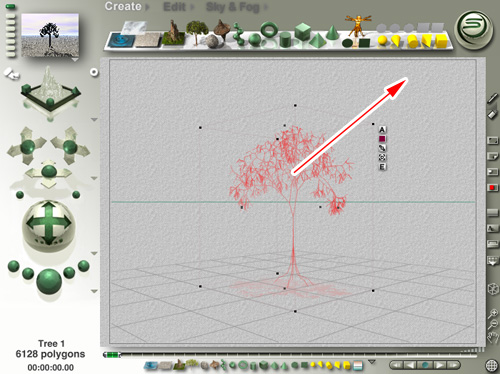Create a cloud plane from the Create palette
This screenshot has height=374, width=500.
[134, 27]
